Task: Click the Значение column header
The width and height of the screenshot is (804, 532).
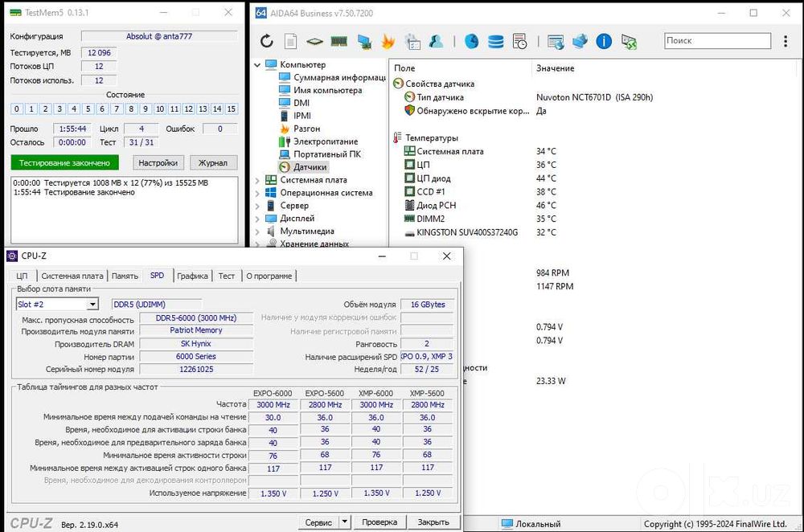Action: pos(556,68)
